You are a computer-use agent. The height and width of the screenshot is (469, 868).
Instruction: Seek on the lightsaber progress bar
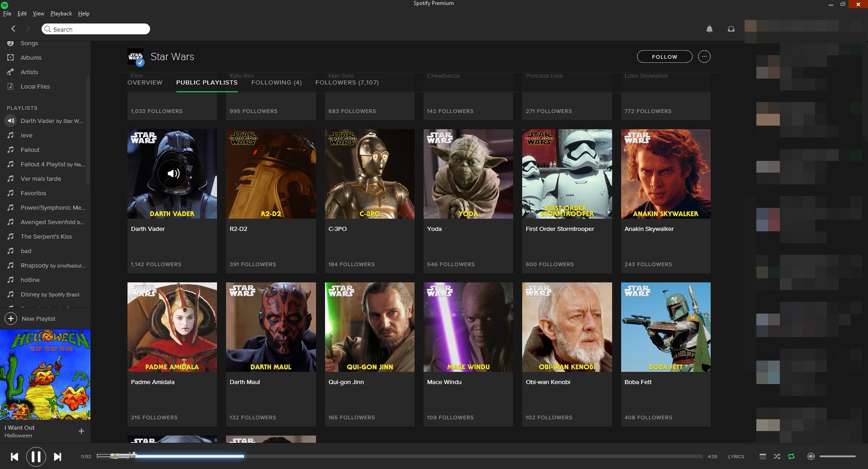pos(400,456)
